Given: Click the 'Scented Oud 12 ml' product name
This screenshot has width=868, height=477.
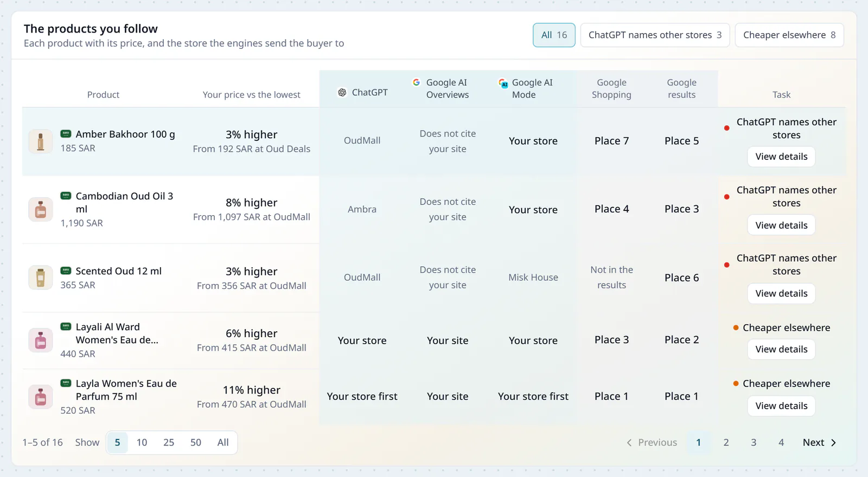Looking at the screenshot, I should [119, 271].
